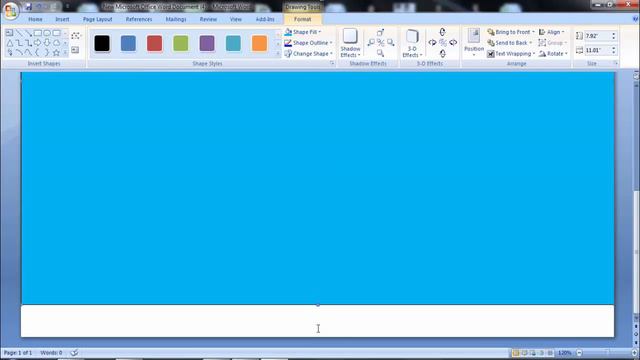Open the Bring to Front dropdown

[511, 32]
